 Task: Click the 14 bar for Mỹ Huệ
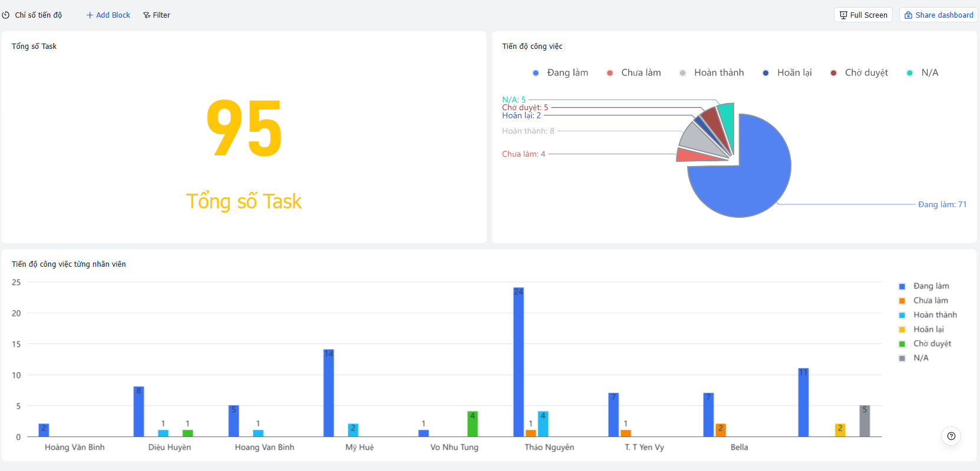click(329, 393)
